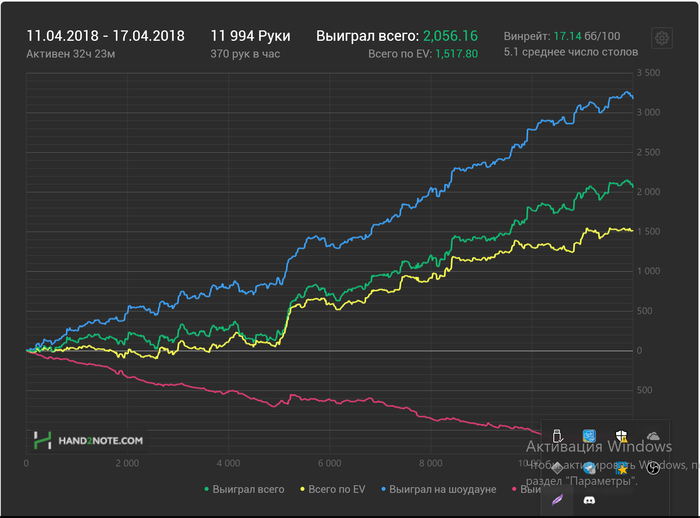Open Windows Defender shield tray icon
Image resolution: width=700 pixels, height=518 pixels.
point(621,436)
